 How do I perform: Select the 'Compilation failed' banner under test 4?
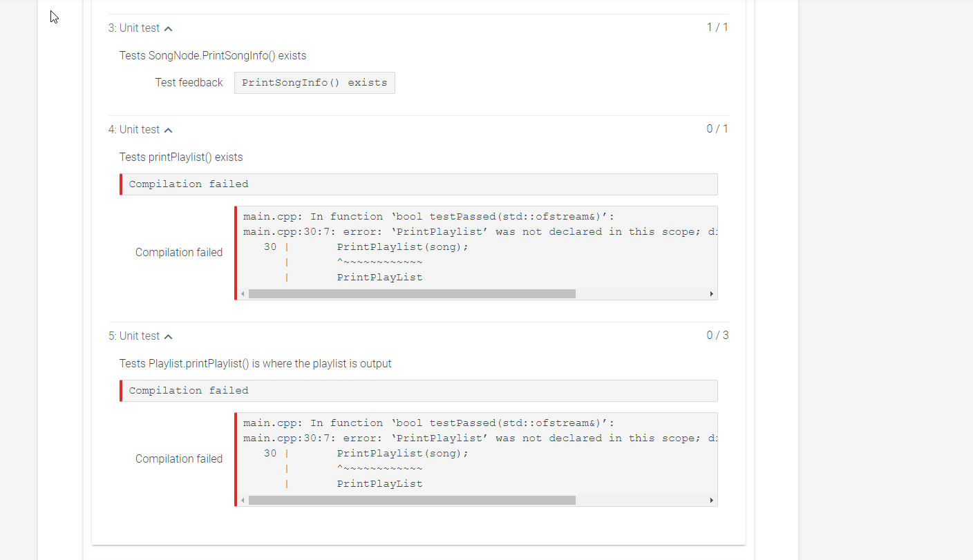419,184
